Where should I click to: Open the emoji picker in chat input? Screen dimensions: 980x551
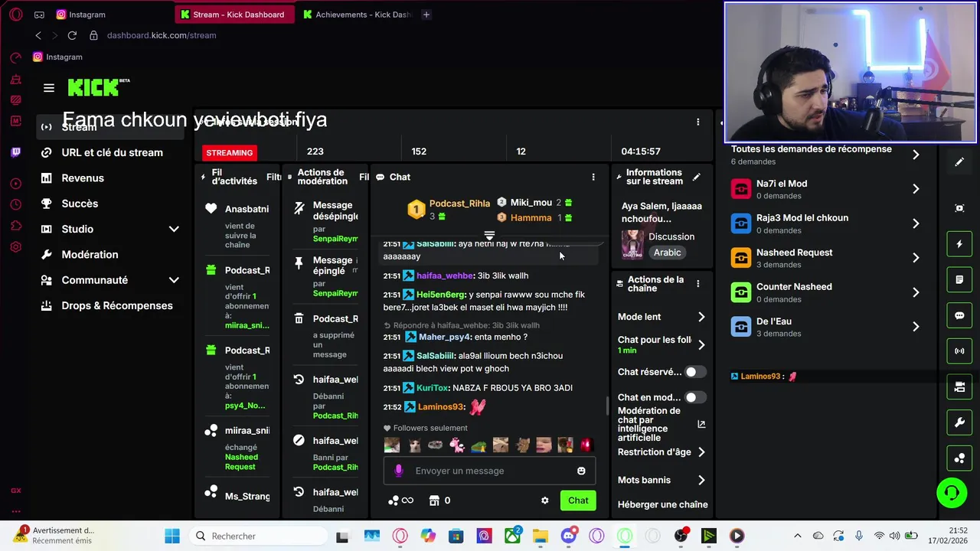[x=581, y=471]
